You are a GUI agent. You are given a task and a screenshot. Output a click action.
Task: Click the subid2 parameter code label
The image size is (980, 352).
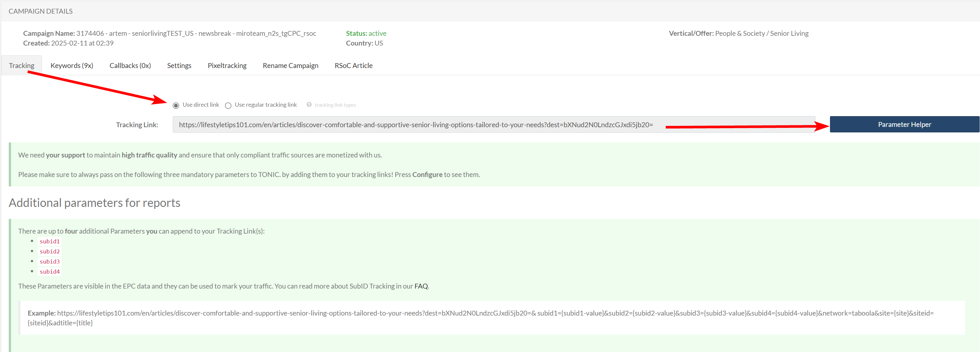pyautogui.click(x=49, y=251)
